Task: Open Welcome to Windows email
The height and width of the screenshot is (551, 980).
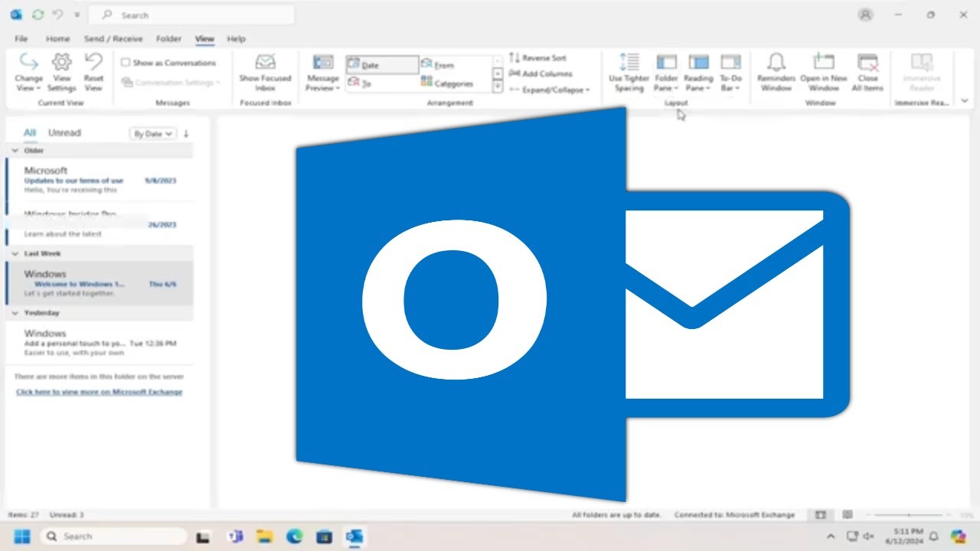Action: point(100,283)
